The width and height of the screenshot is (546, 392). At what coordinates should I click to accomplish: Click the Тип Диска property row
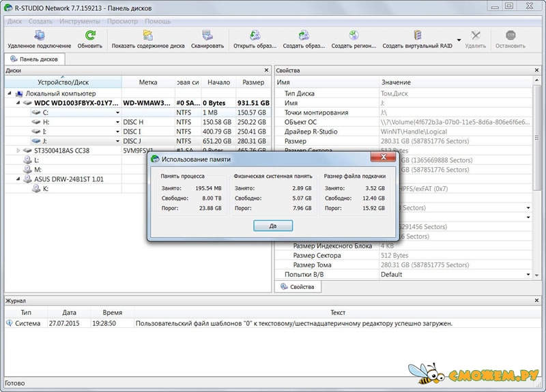[x=403, y=93]
